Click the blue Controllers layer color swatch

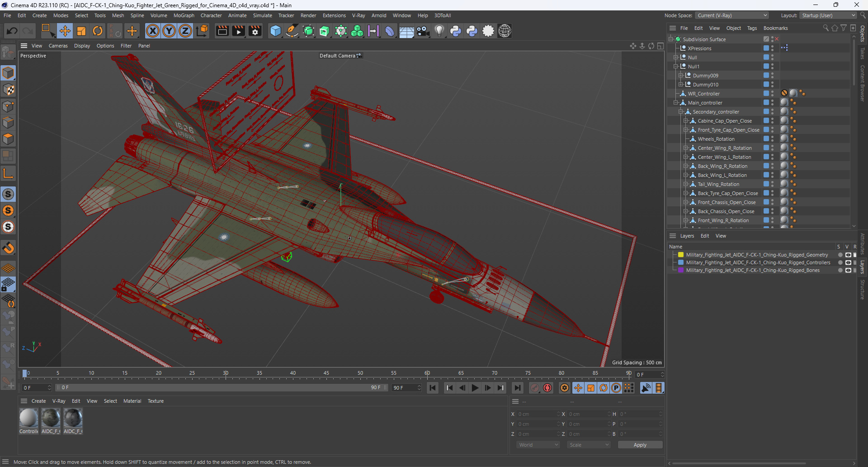click(x=680, y=263)
